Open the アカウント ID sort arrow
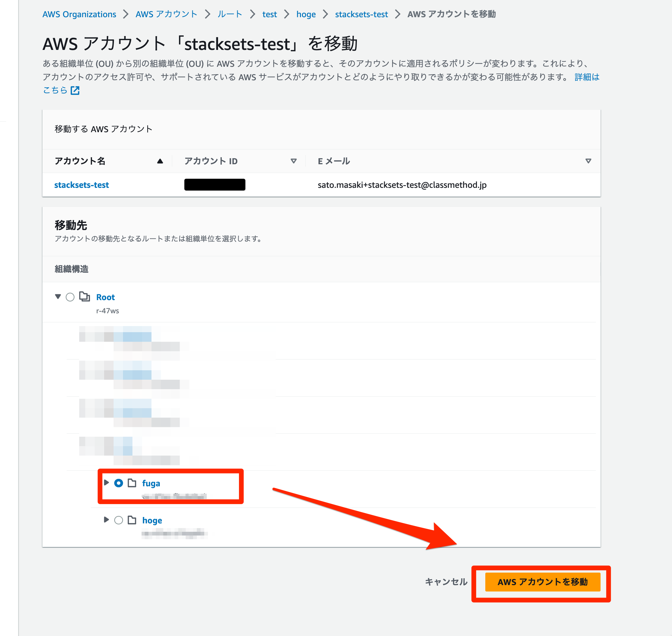 (294, 162)
